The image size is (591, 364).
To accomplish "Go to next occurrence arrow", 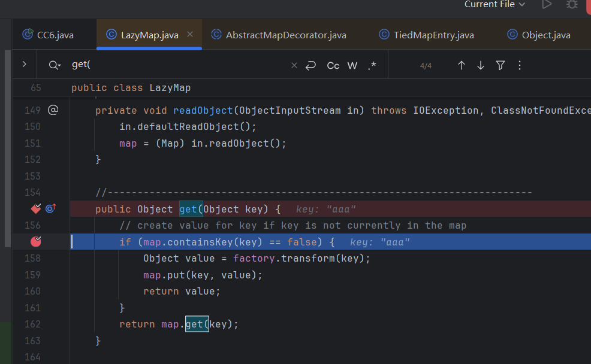I will tap(481, 65).
